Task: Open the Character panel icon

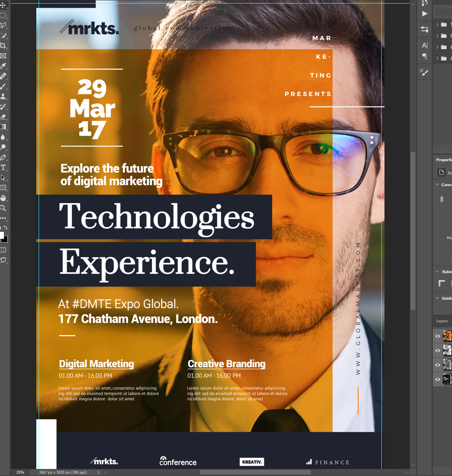Action: pyautogui.click(x=425, y=45)
